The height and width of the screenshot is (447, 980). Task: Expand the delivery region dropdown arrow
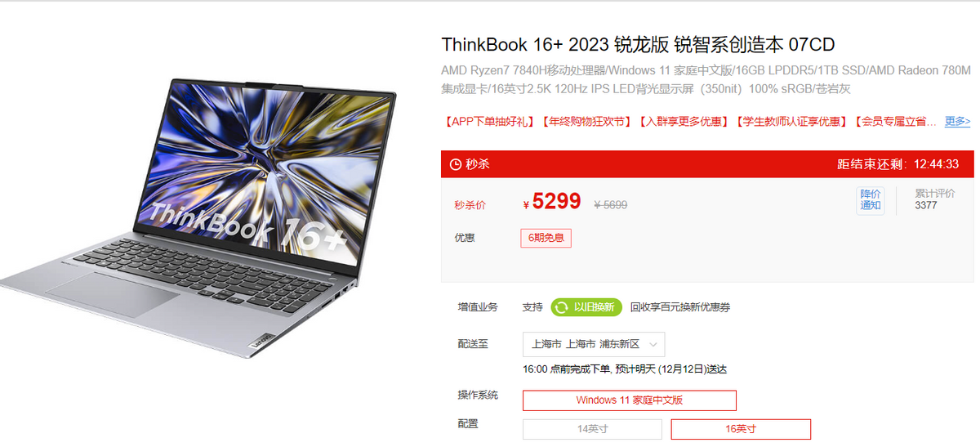653,344
